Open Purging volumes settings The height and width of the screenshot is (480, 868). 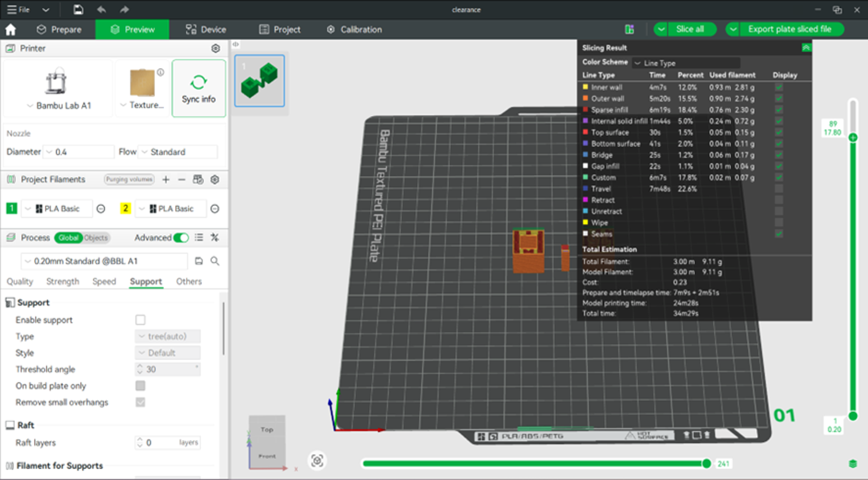pos(129,180)
